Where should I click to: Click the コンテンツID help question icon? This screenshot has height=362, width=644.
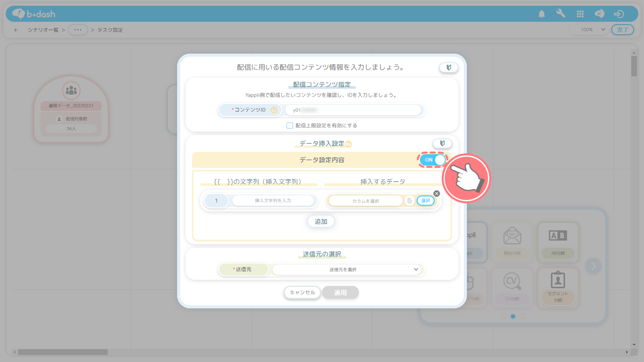[x=274, y=110]
